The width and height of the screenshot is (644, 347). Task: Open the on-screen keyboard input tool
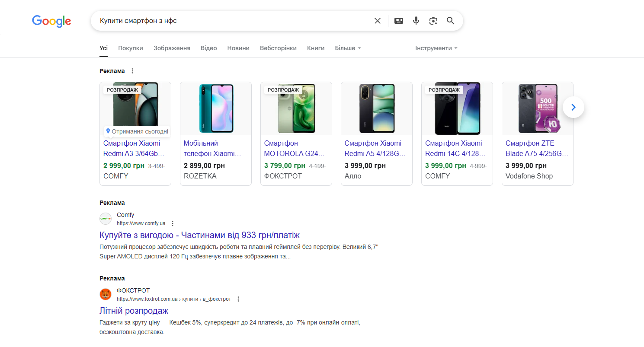[x=399, y=21]
